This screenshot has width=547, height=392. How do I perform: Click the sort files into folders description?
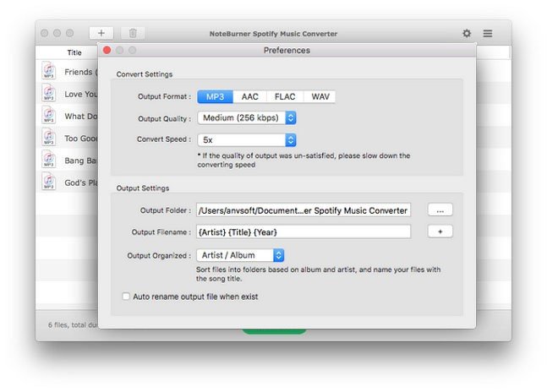tap(318, 274)
